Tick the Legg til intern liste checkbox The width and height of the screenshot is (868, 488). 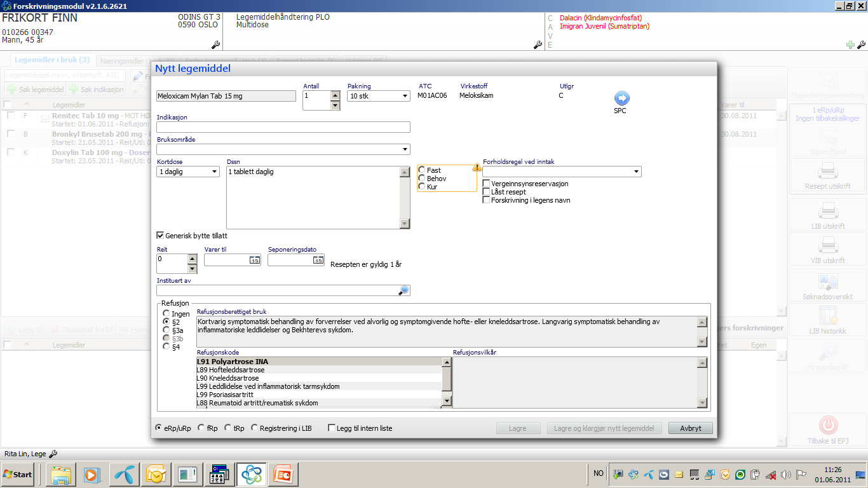coord(331,428)
